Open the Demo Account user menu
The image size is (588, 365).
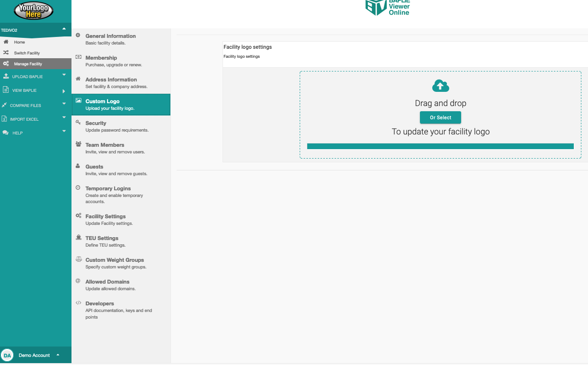[34, 355]
